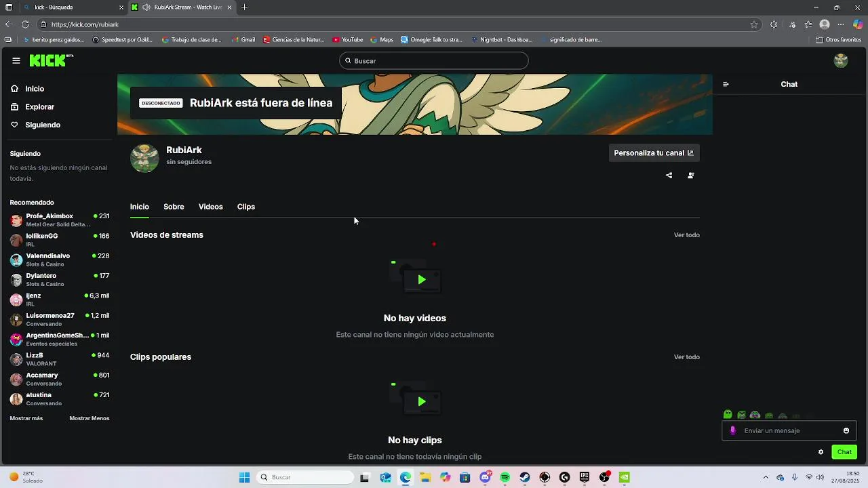This screenshot has width=868, height=488.
Task: Click Ver todo for Clips populares
Action: point(687,357)
